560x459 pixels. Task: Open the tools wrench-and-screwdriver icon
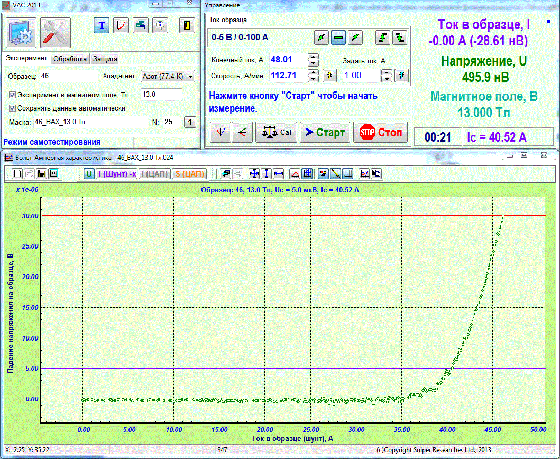click(x=55, y=33)
